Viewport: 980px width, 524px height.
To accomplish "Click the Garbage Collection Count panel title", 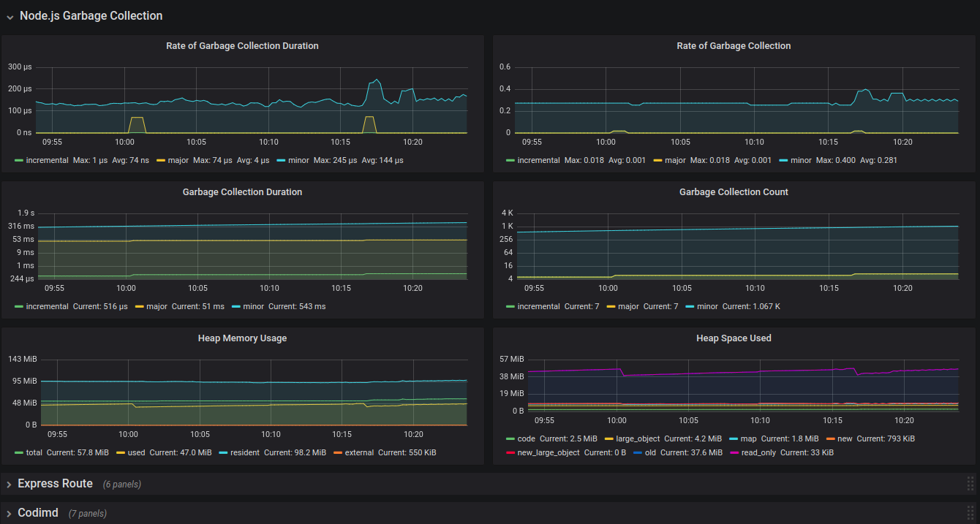I will tap(734, 192).
